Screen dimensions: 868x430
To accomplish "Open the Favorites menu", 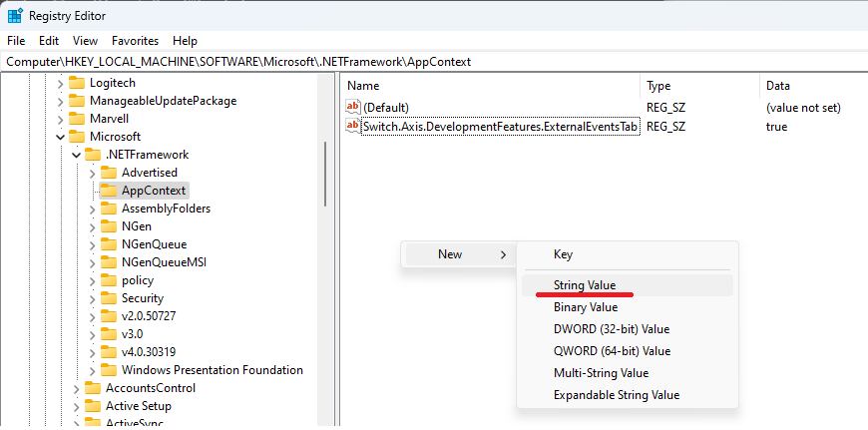I will 135,40.
